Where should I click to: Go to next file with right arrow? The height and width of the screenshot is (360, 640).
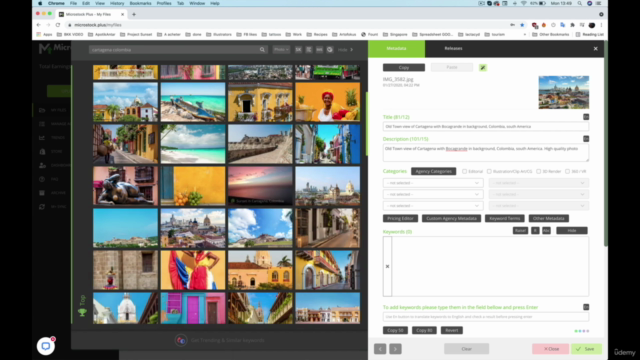395,349
